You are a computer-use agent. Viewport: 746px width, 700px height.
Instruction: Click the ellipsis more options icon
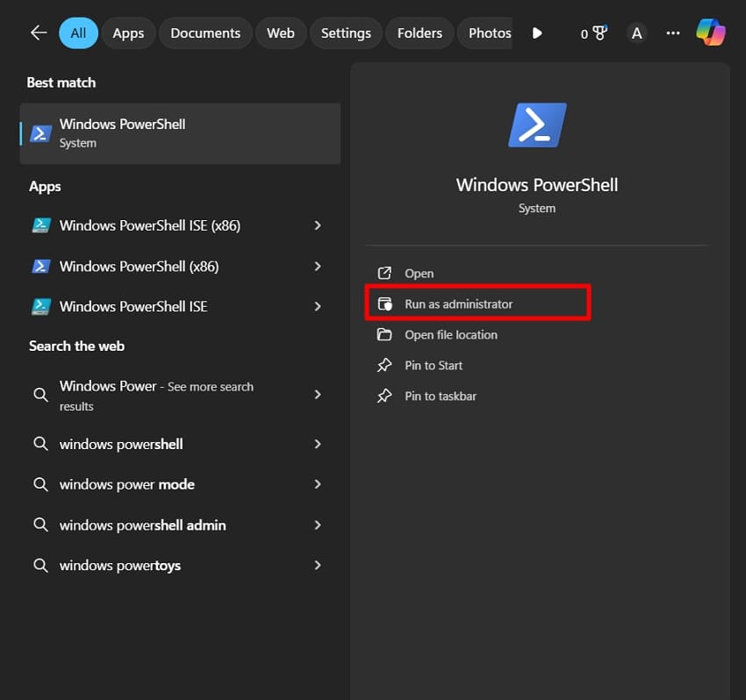pyautogui.click(x=672, y=32)
